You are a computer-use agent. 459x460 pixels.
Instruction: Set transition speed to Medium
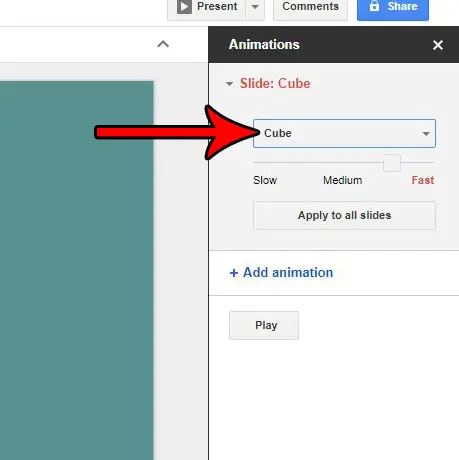(342, 180)
